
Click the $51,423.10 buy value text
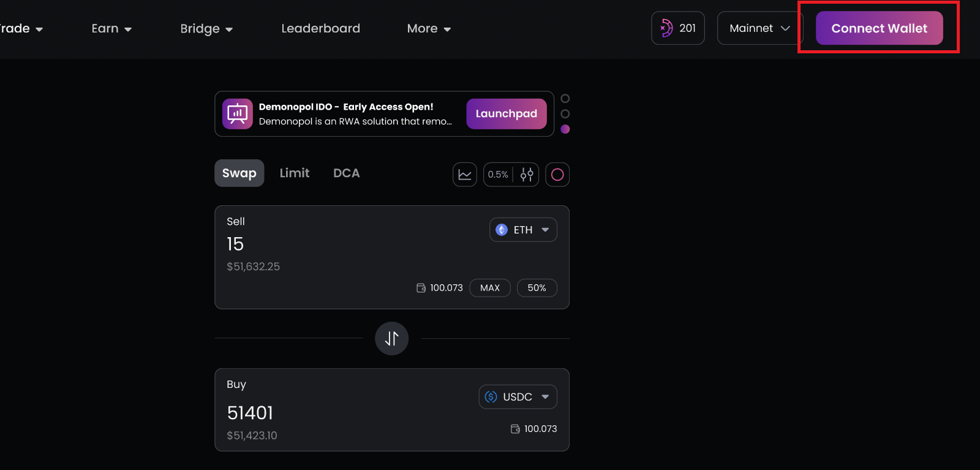(252, 436)
